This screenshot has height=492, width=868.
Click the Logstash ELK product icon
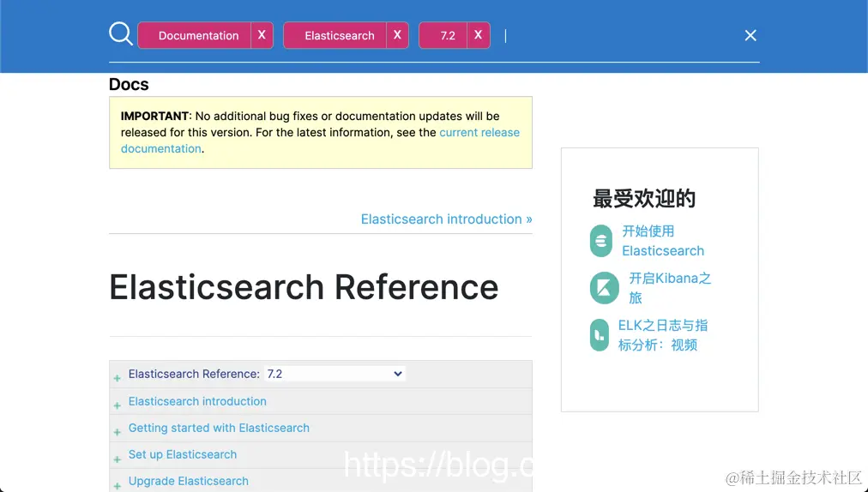(599, 335)
